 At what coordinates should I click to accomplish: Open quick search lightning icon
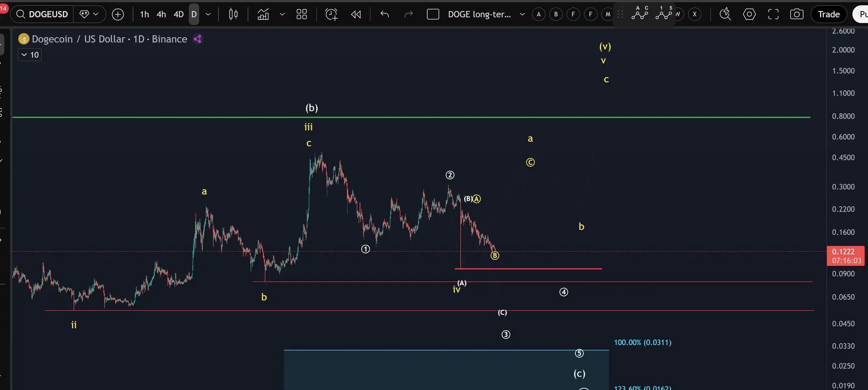[725, 14]
